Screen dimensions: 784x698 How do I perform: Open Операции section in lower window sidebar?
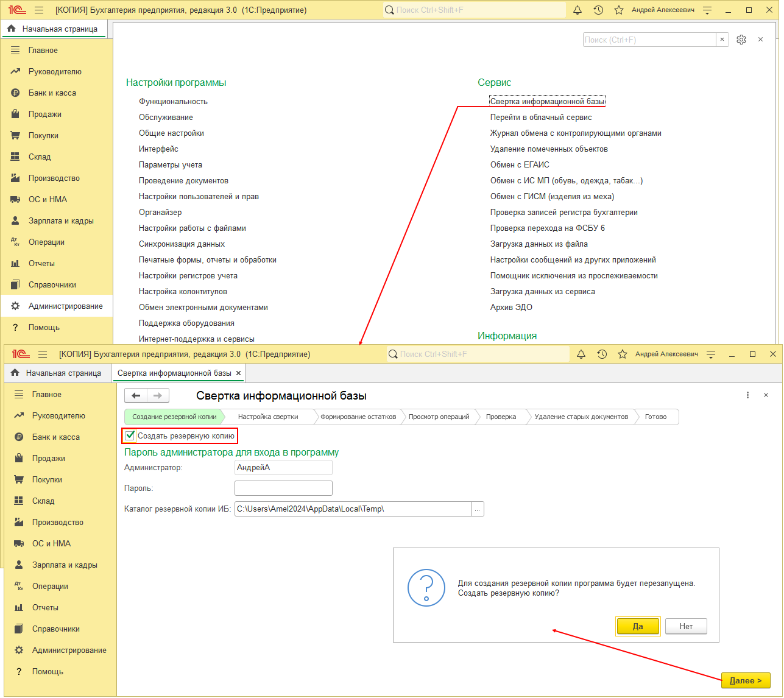point(60,586)
